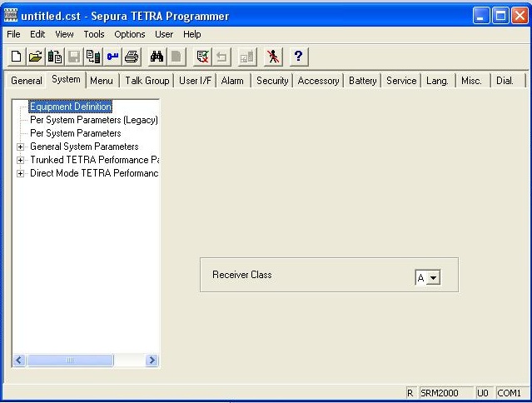This screenshot has height=403, width=532.
Task: Switch to the Battery tab
Action: pos(363,81)
